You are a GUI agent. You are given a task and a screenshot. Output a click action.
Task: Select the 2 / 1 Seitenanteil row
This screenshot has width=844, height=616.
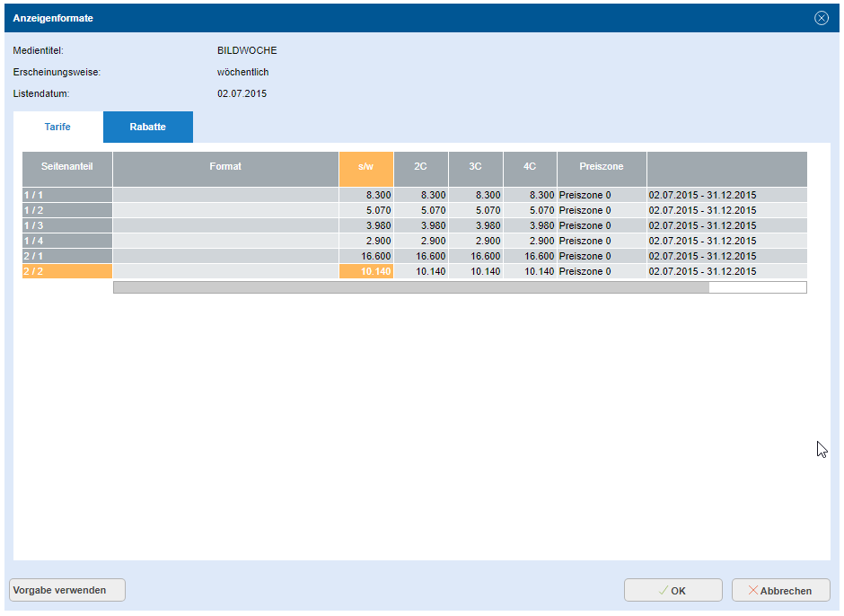click(67, 256)
